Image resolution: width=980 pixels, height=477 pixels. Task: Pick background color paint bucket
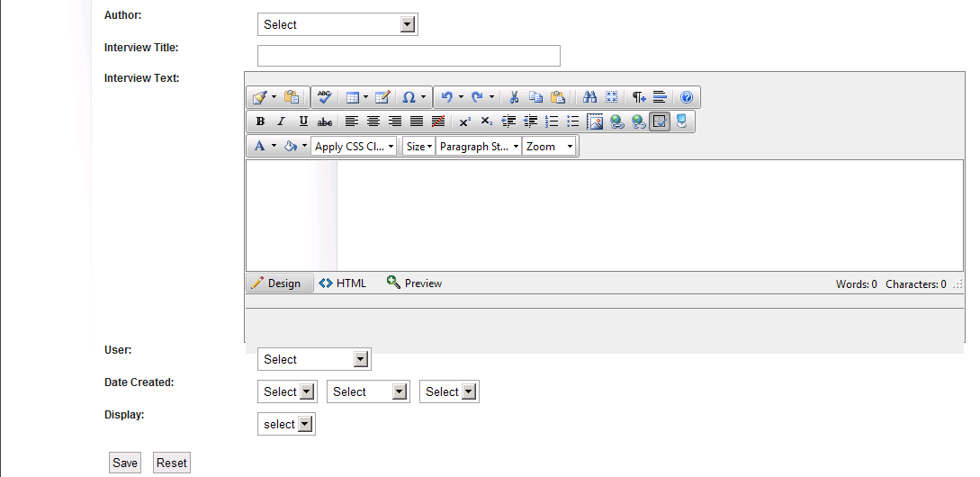(291, 147)
